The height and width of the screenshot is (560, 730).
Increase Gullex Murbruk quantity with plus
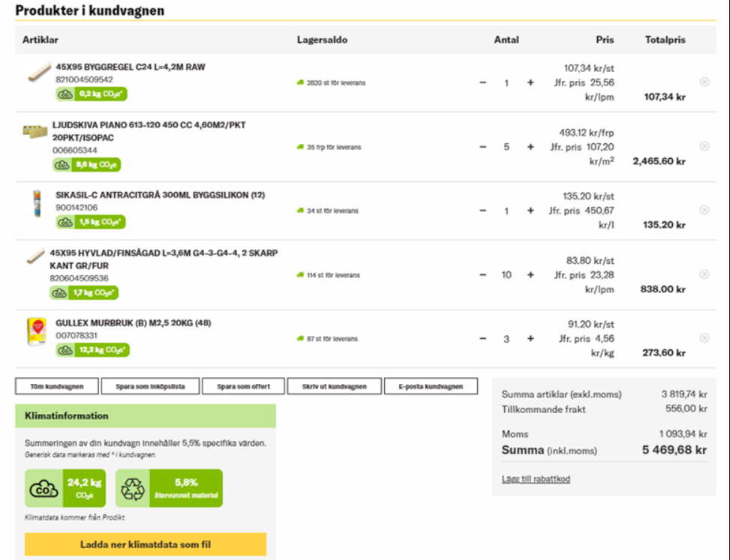(530, 339)
